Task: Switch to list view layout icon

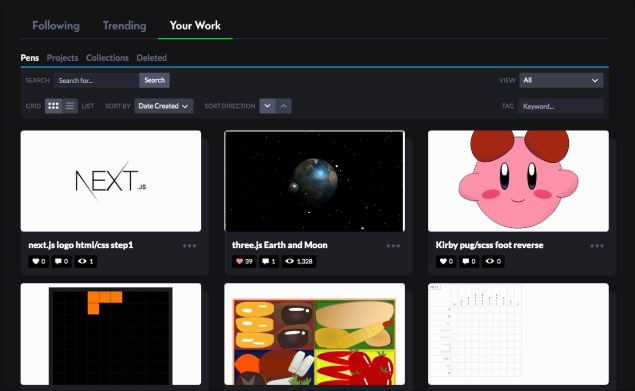Action: 70,106
